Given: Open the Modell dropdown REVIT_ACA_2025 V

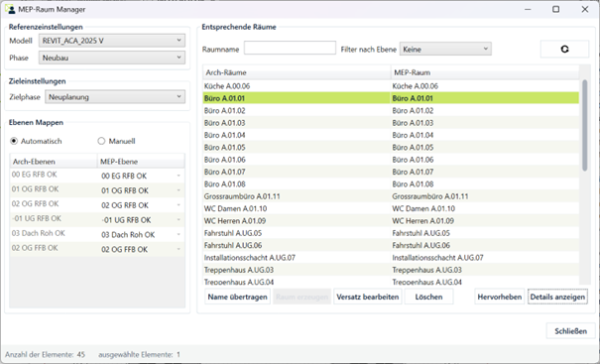Looking at the screenshot, I should coord(112,41).
